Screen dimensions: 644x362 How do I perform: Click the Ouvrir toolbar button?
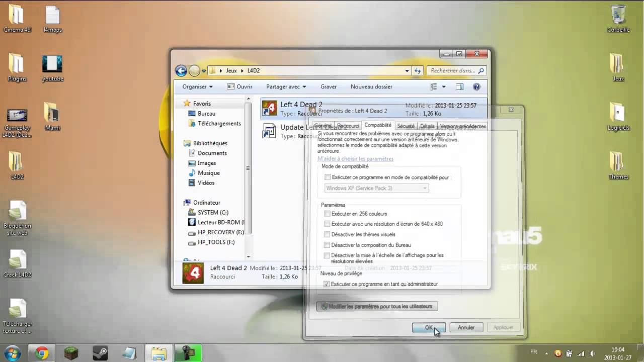239,86
